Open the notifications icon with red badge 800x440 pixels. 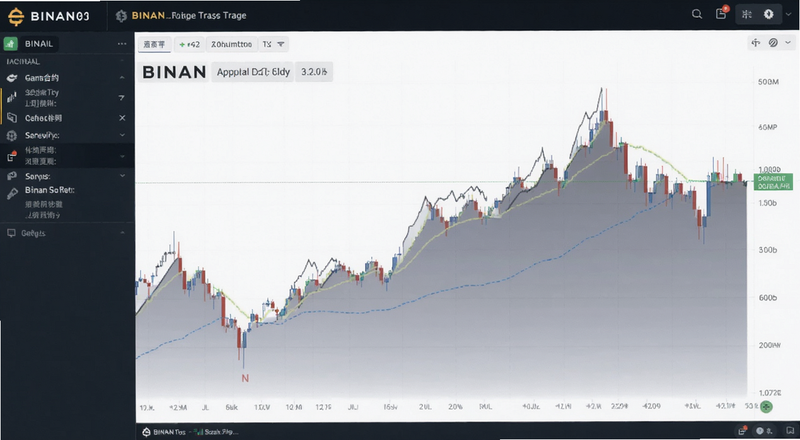(x=721, y=13)
